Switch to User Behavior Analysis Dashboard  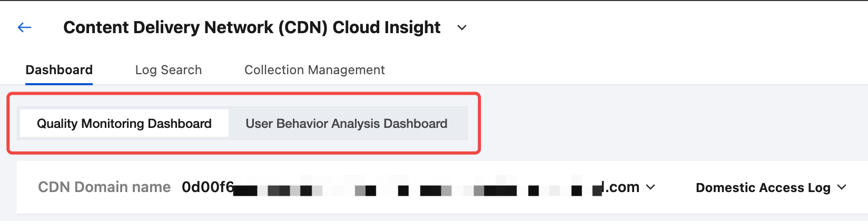point(347,124)
